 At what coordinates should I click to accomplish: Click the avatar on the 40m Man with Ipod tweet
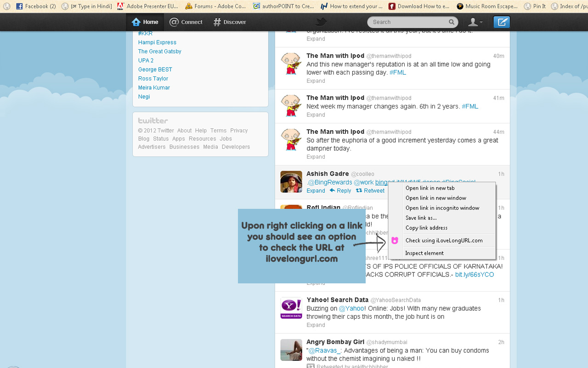pos(291,64)
